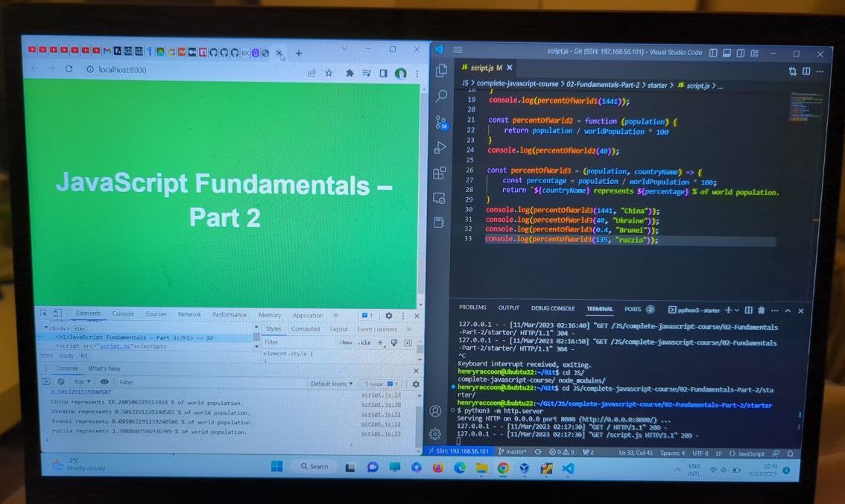Switch to the PROBLEMS tab in panel
845x504 pixels.
[472, 308]
